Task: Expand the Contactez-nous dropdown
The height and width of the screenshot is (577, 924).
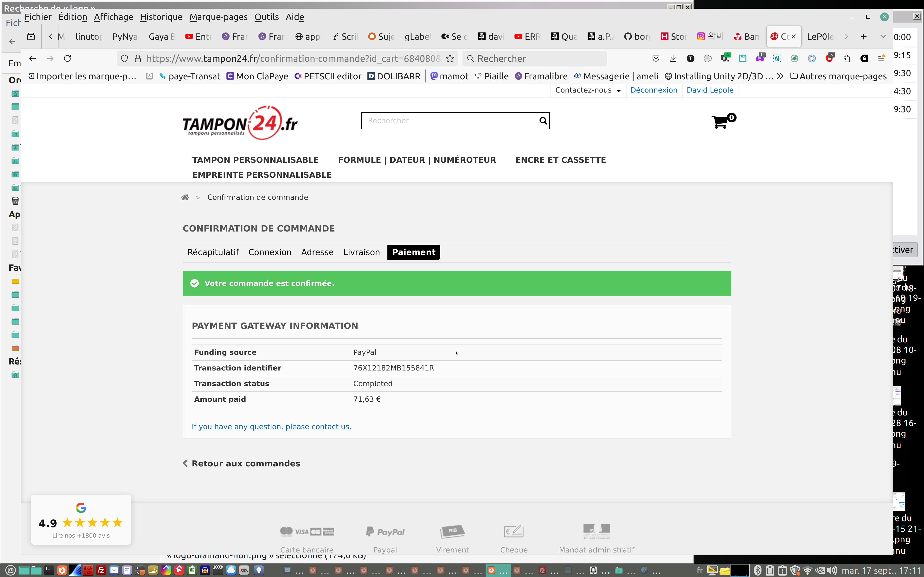Action: [588, 90]
